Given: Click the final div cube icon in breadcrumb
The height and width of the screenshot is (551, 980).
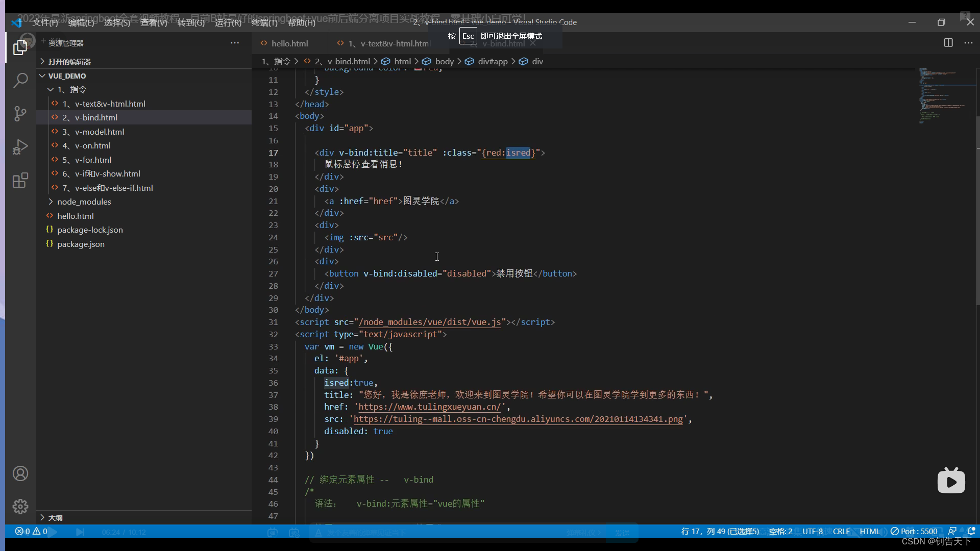Looking at the screenshot, I should 524,61.
